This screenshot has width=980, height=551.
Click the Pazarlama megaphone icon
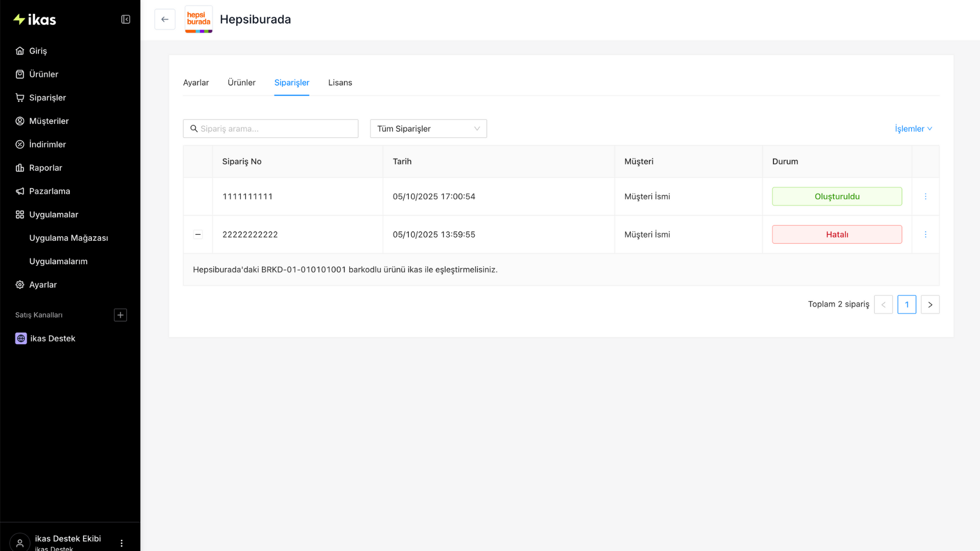[x=20, y=191]
